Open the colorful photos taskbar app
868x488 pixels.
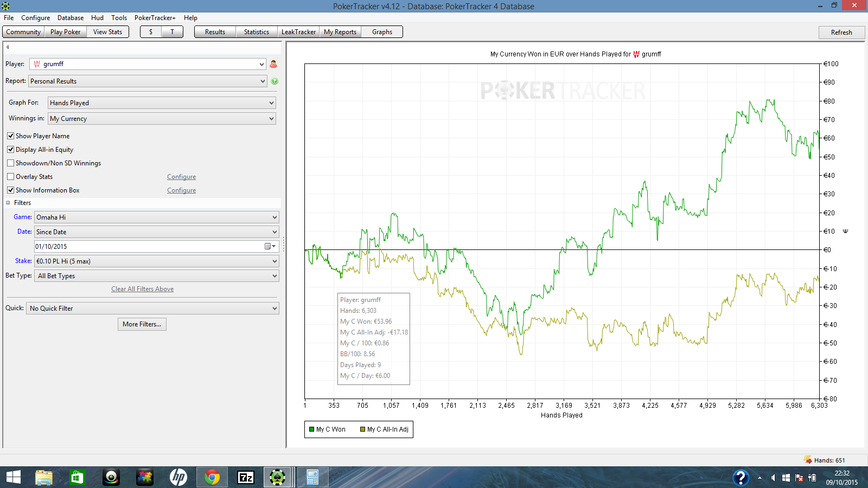tap(144, 477)
